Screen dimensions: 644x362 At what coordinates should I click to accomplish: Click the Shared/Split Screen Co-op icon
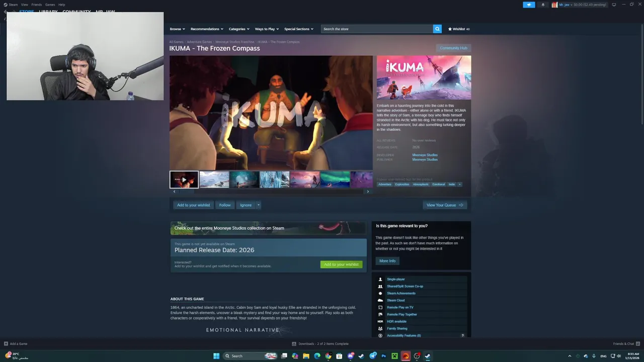pos(380,286)
